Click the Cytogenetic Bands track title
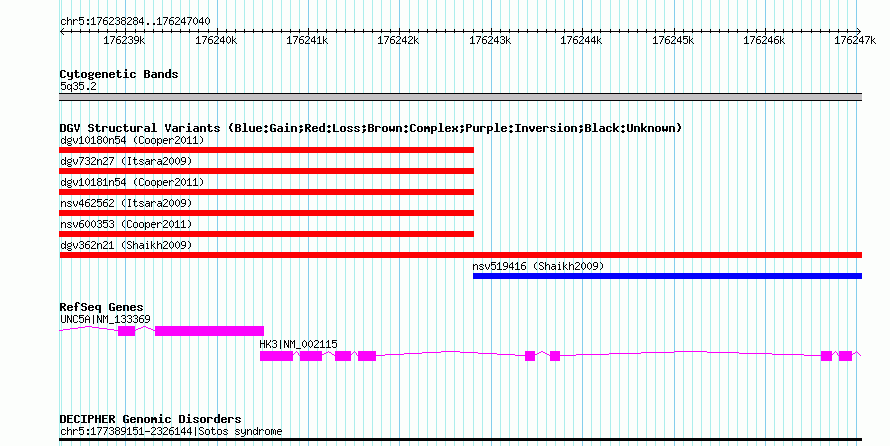Screen dimensions: 890x446 [119, 74]
